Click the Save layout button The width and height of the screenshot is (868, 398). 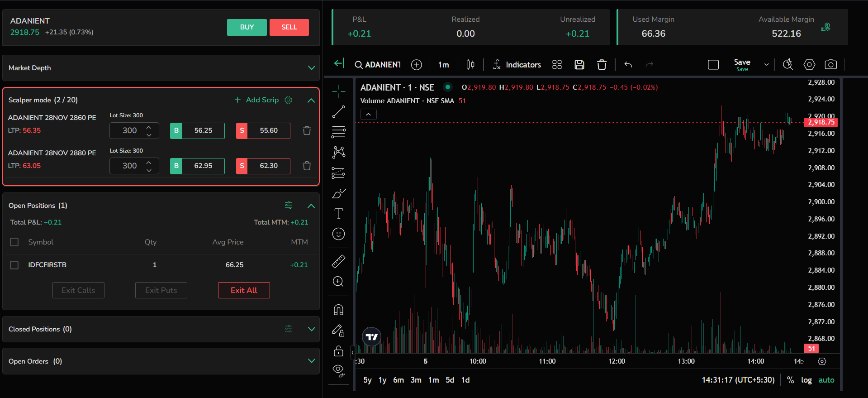pyautogui.click(x=742, y=65)
